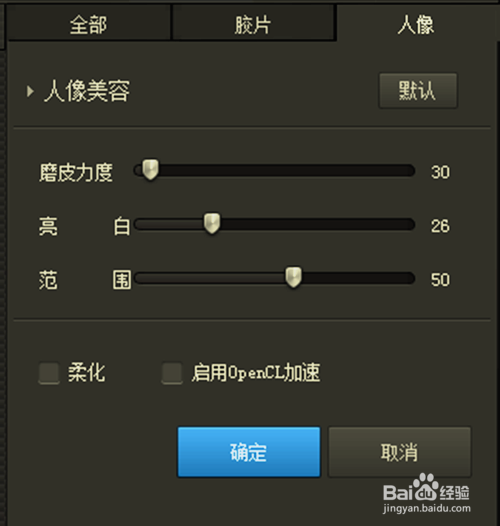500x526 pixels.
Task: Switch to the 全部 tab
Action: 89,24
